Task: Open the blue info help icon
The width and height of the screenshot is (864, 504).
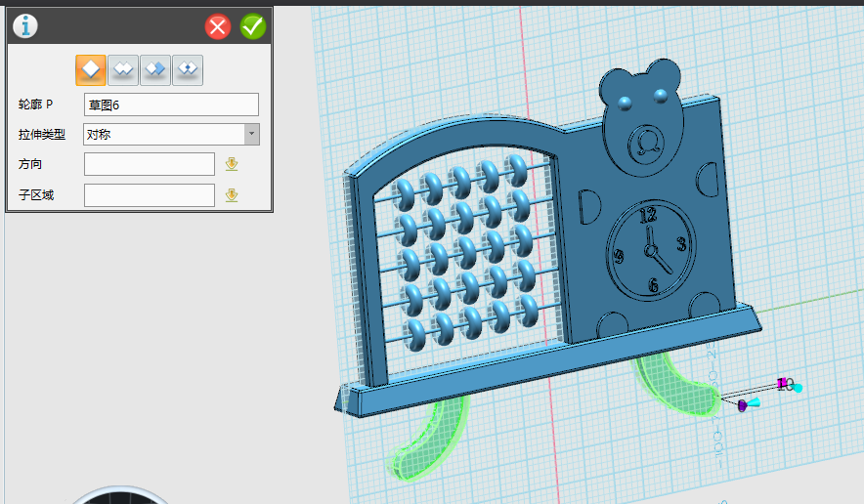Action: (24, 26)
